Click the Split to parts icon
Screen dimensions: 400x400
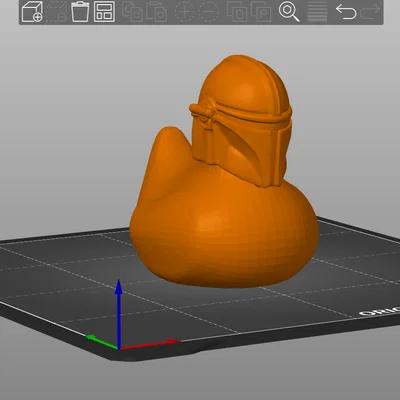pyautogui.click(x=261, y=12)
